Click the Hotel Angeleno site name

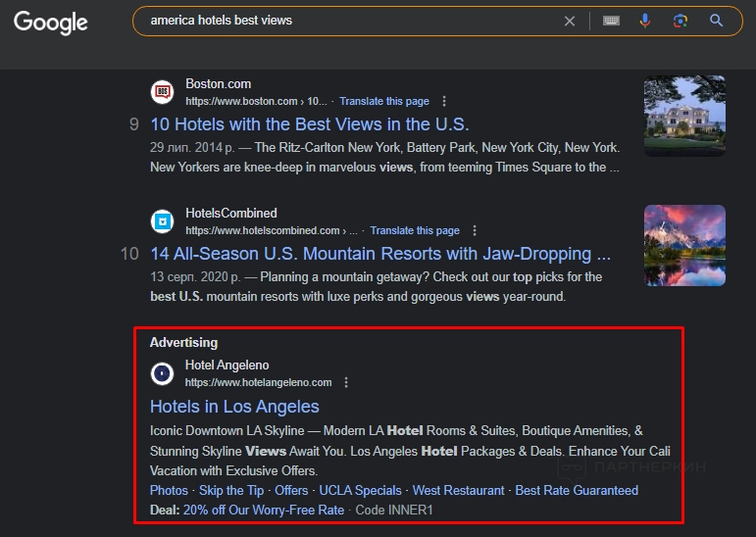[227, 366]
